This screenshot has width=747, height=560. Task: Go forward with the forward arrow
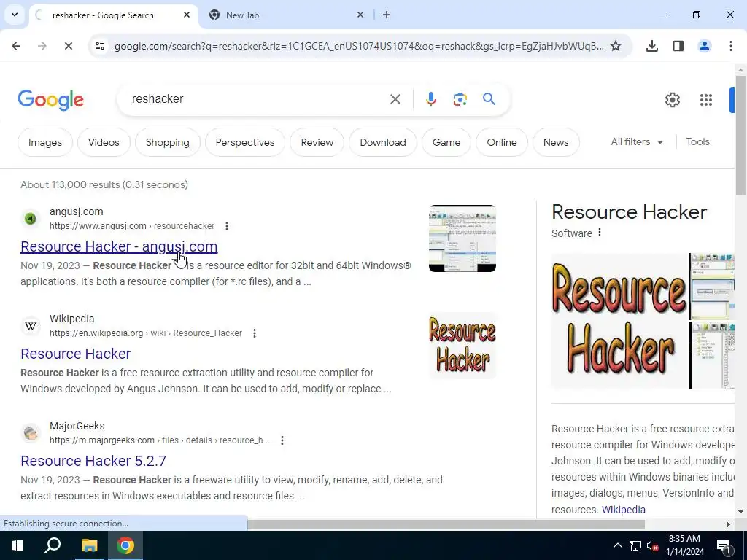coord(42,46)
